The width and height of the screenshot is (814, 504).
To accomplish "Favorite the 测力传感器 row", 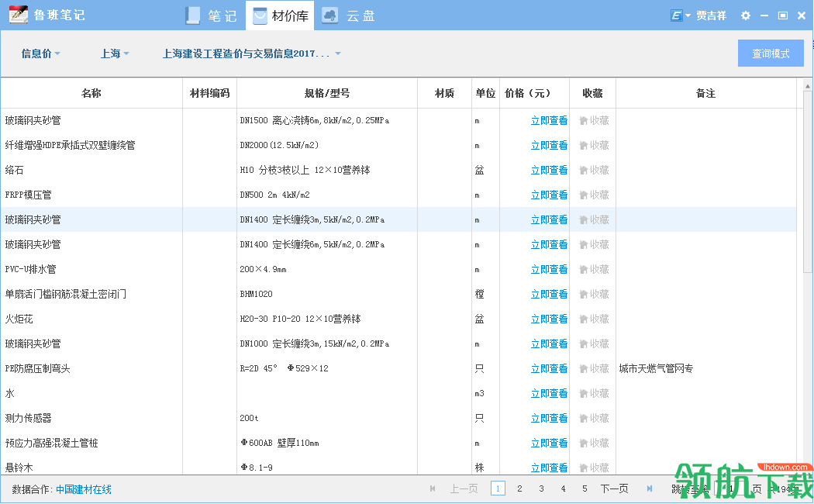I will pos(594,419).
